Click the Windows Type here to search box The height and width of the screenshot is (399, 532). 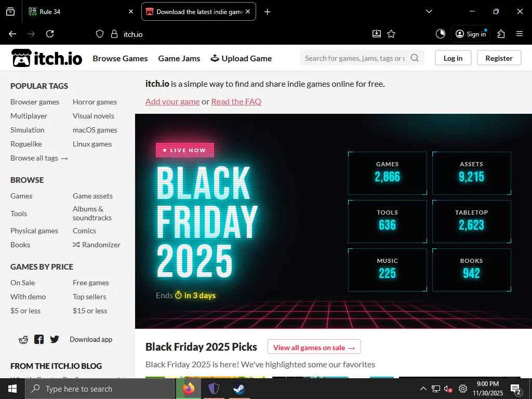pos(100,389)
